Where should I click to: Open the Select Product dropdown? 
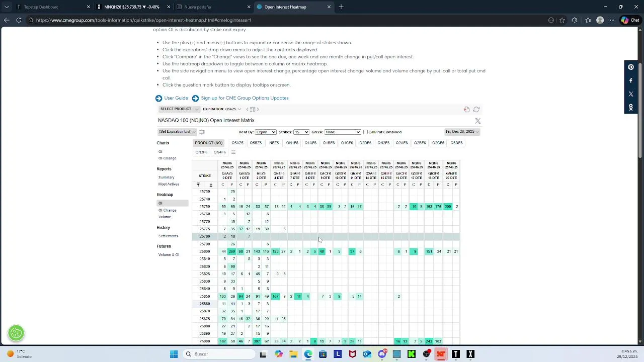179,109
